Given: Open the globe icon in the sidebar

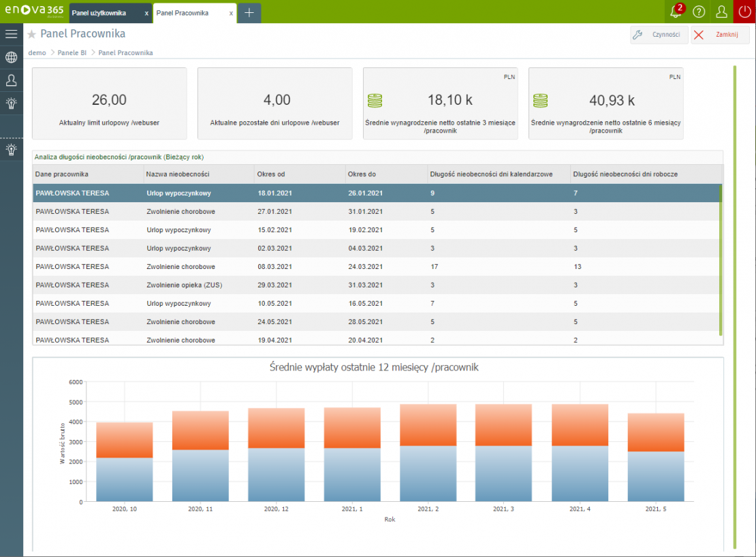Looking at the screenshot, I should [x=11, y=57].
